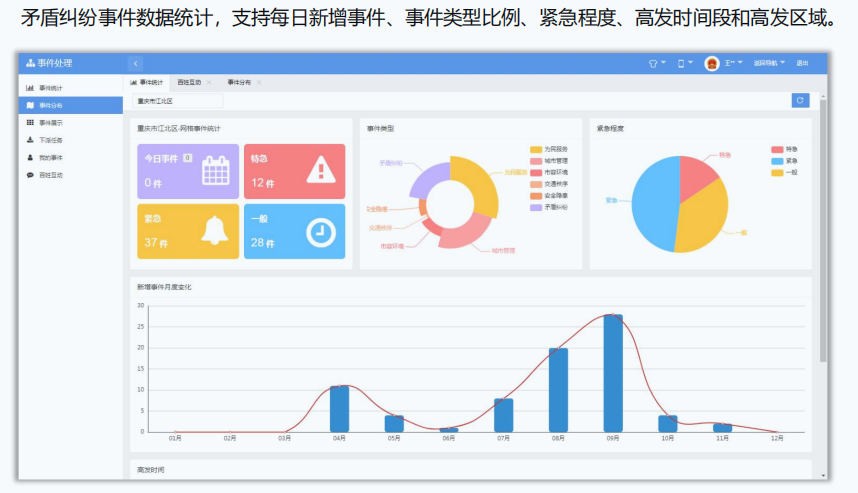Switch to the 事件分布 tab
The image size is (858, 493).
coord(239,82)
